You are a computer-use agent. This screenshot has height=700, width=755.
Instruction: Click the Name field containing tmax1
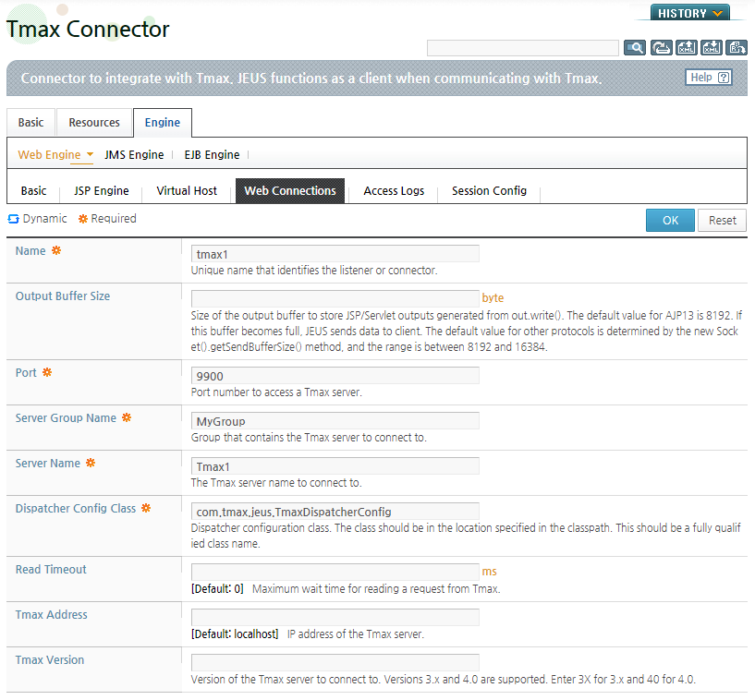pos(335,254)
